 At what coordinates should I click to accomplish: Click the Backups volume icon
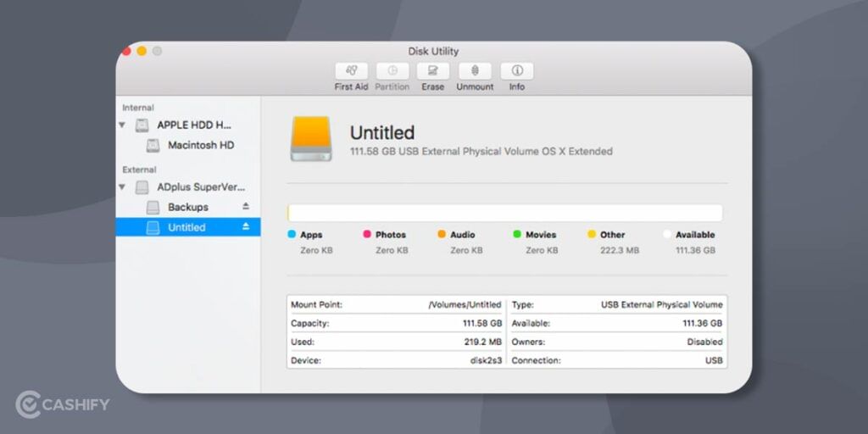[153, 208]
